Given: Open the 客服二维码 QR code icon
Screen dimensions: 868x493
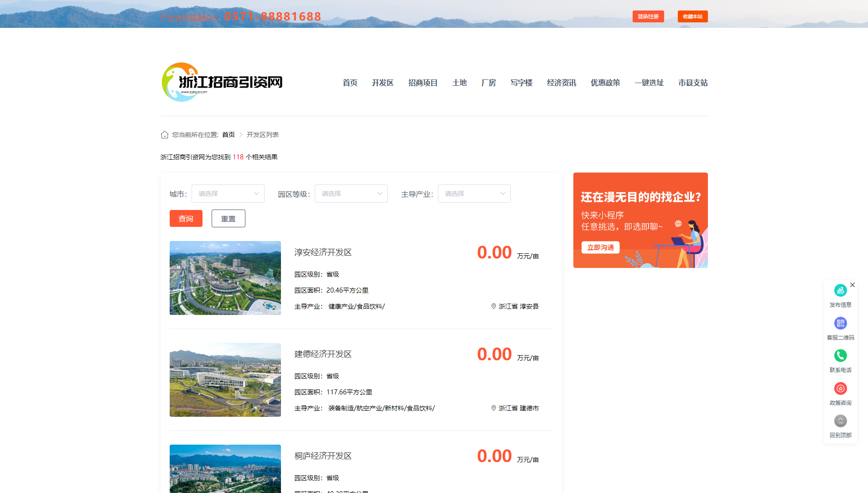Looking at the screenshot, I should pos(840,323).
